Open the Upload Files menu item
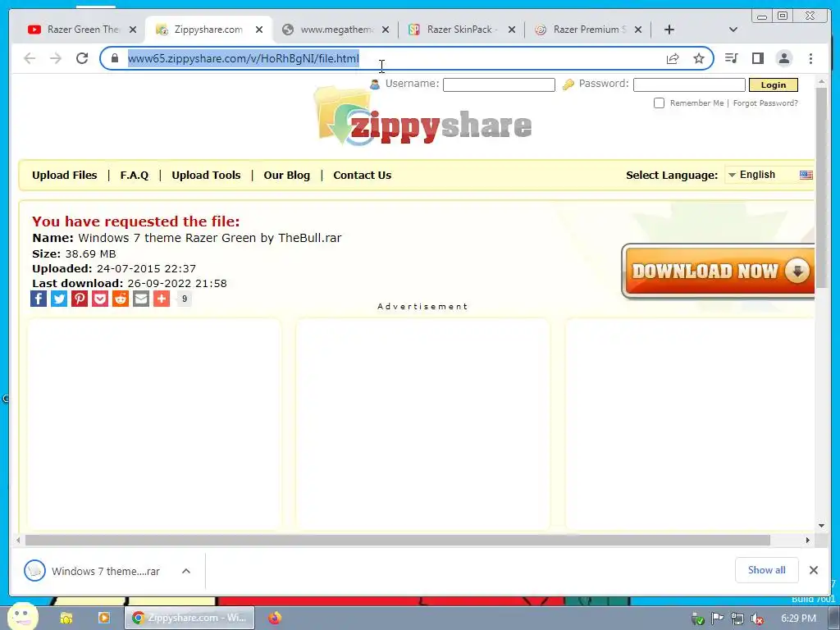 click(x=64, y=176)
